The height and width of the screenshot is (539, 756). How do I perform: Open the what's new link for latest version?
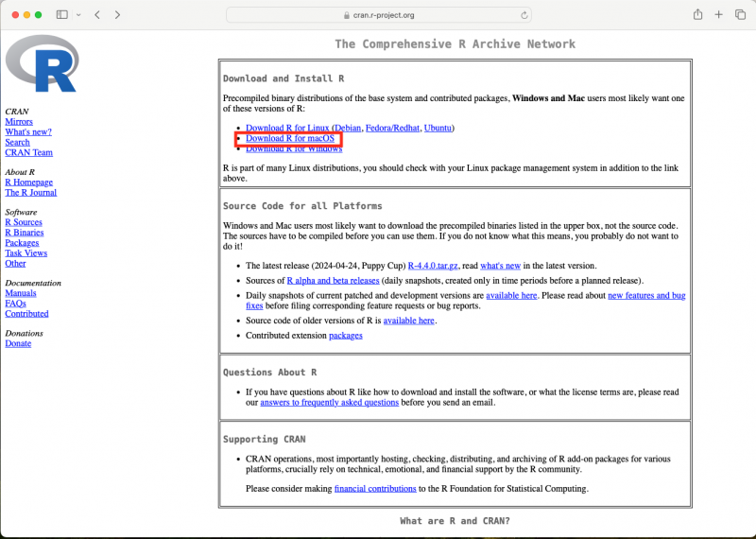coord(501,266)
